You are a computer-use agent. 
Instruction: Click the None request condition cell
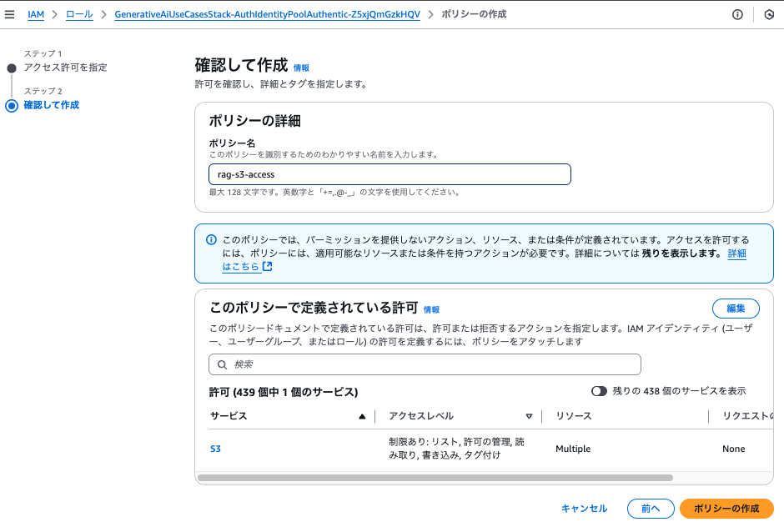[733, 449]
